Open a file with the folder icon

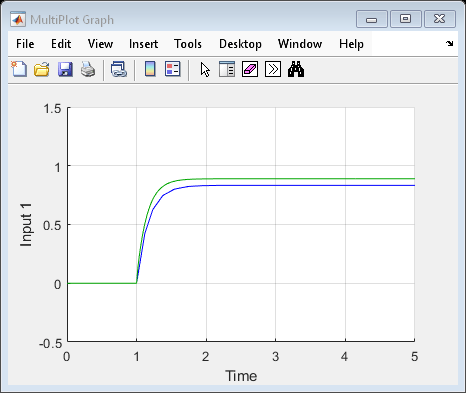point(42,69)
